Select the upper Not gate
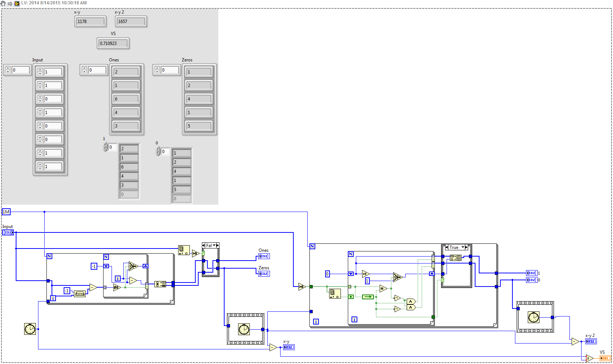Screen dimensions: 613x364 [398, 298]
